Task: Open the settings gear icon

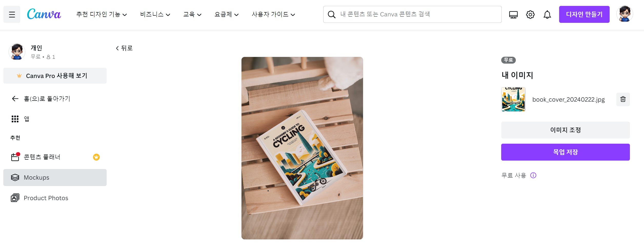Action: pos(530,15)
